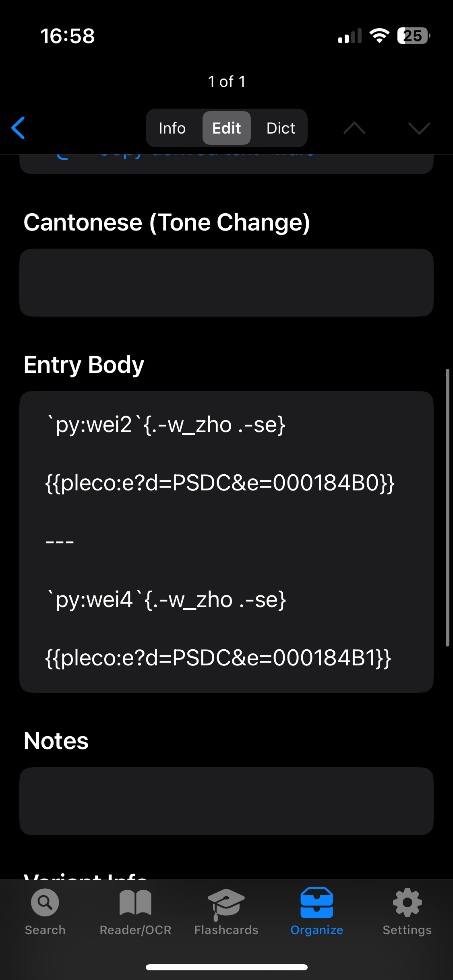The width and height of the screenshot is (453, 980).
Task: Select the Edit segment
Action: tap(227, 128)
